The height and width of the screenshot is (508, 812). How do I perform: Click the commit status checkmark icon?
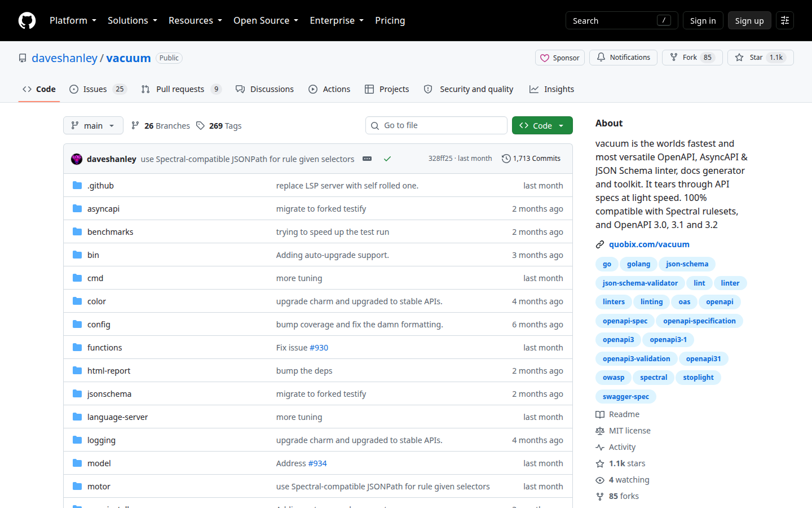(387, 159)
